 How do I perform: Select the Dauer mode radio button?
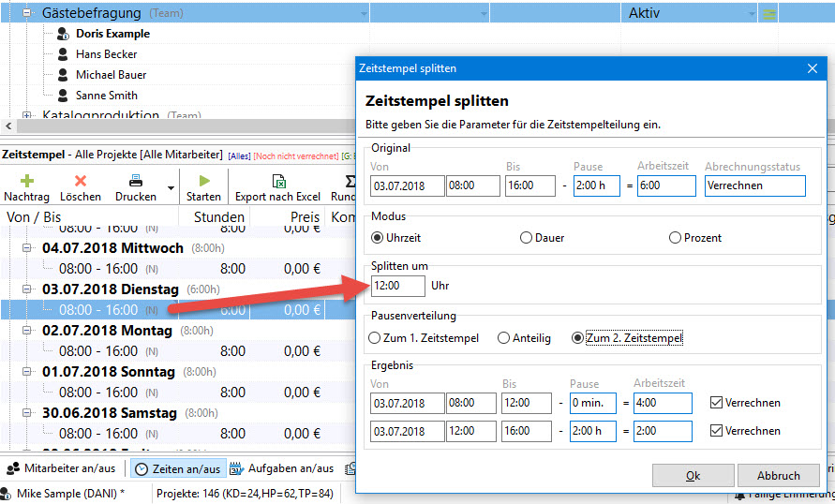pyautogui.click(x=526, y=238)
